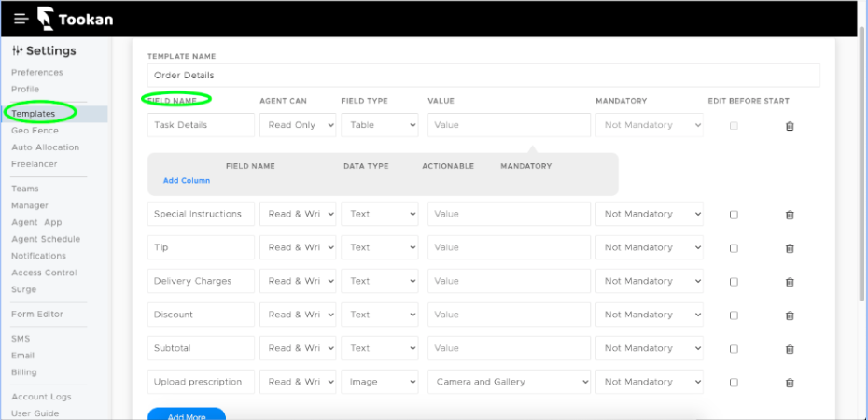Open the Auto Allocation settings section
868x420 pixels.
46,147
